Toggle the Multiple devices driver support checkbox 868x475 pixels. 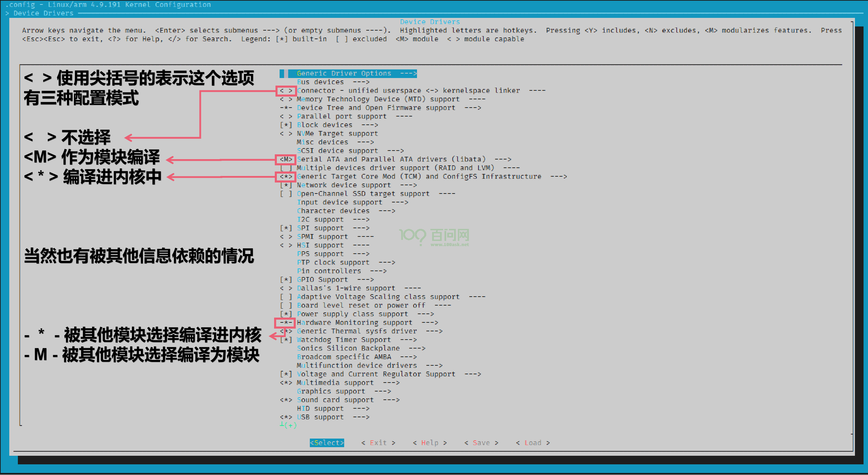pyautogui.click(x=286, y=168)
